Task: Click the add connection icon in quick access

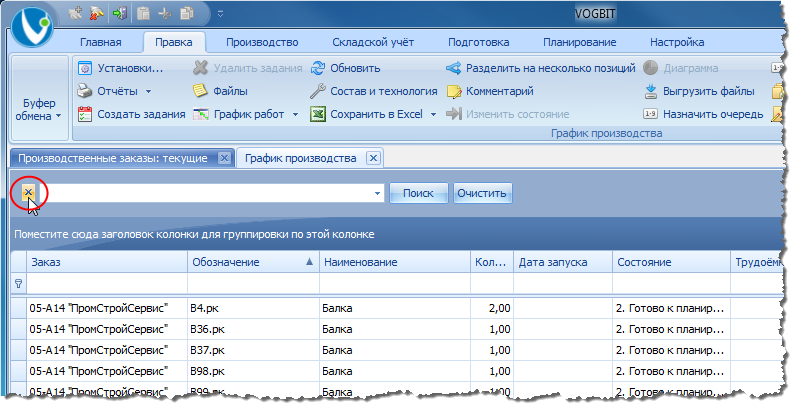Action: [75, 13]
